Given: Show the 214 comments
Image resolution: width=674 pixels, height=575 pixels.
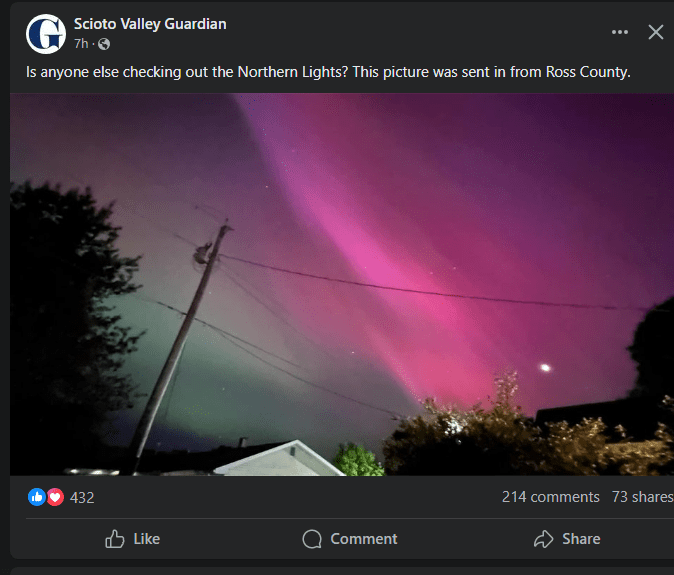Looking at the screenshot, I should 551,497.
